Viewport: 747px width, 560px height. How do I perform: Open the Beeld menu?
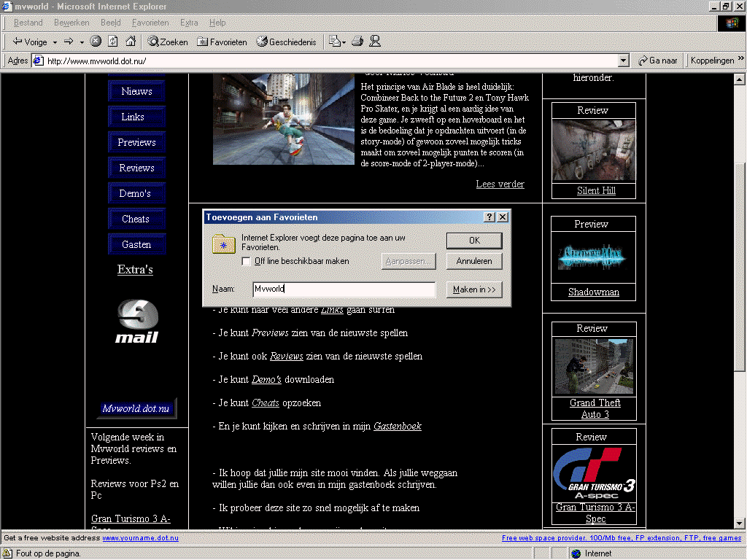point(111,23)
